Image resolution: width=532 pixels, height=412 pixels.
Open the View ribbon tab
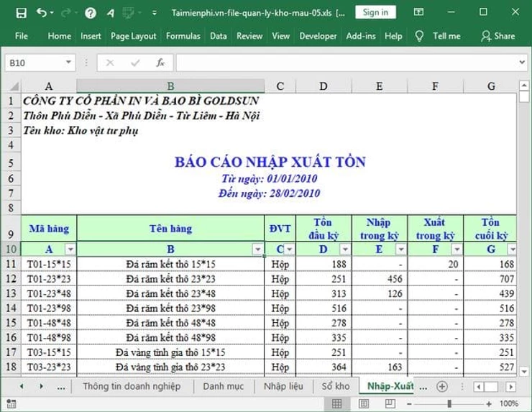tap(280, 36)
